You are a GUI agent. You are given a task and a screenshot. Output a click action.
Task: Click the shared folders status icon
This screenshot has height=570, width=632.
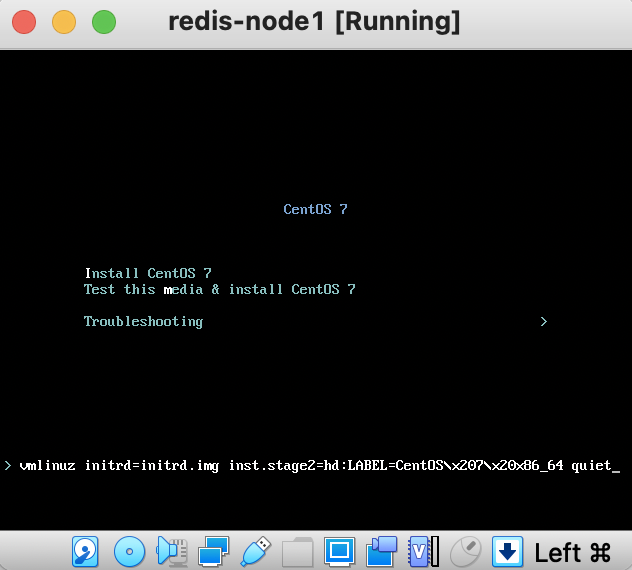297,551
